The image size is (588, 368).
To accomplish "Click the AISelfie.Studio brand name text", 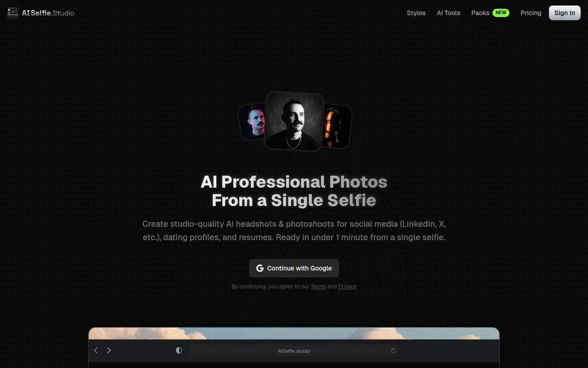I will click(48, 13).
